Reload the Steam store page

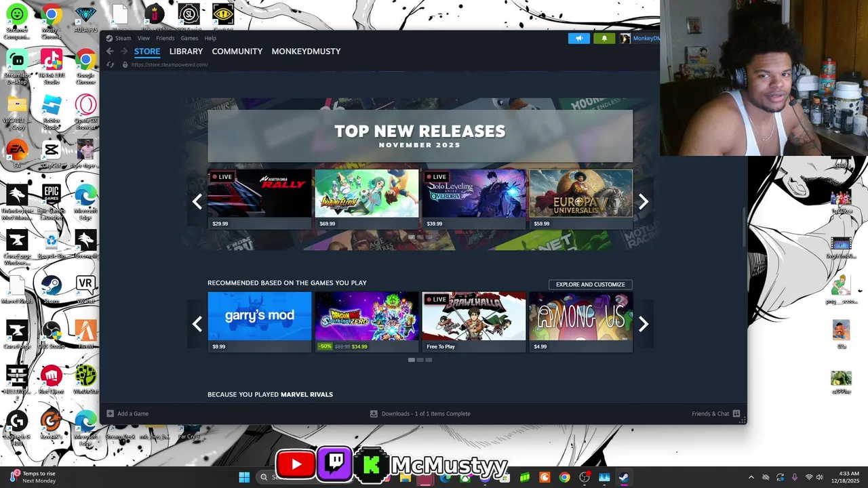110,64
